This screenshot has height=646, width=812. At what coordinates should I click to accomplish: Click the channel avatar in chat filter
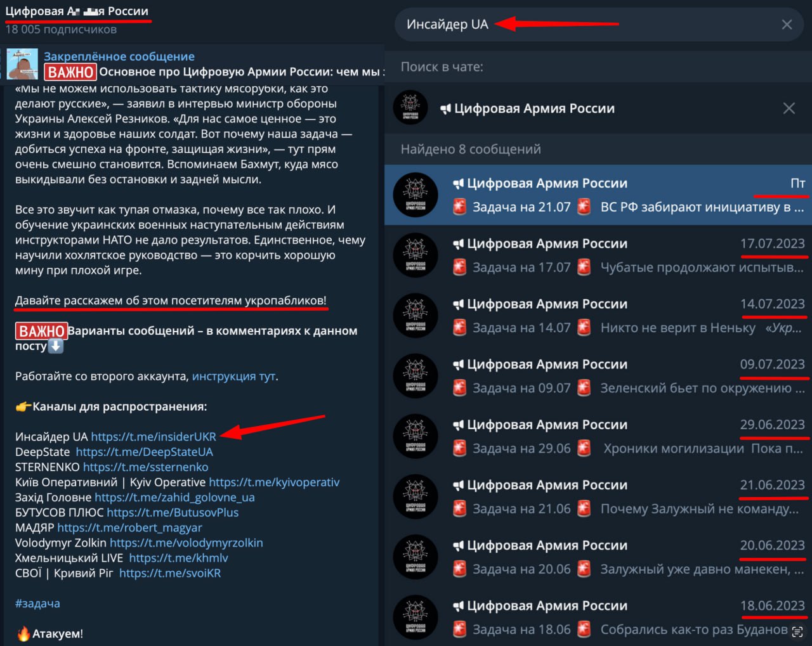click(410, 108)
